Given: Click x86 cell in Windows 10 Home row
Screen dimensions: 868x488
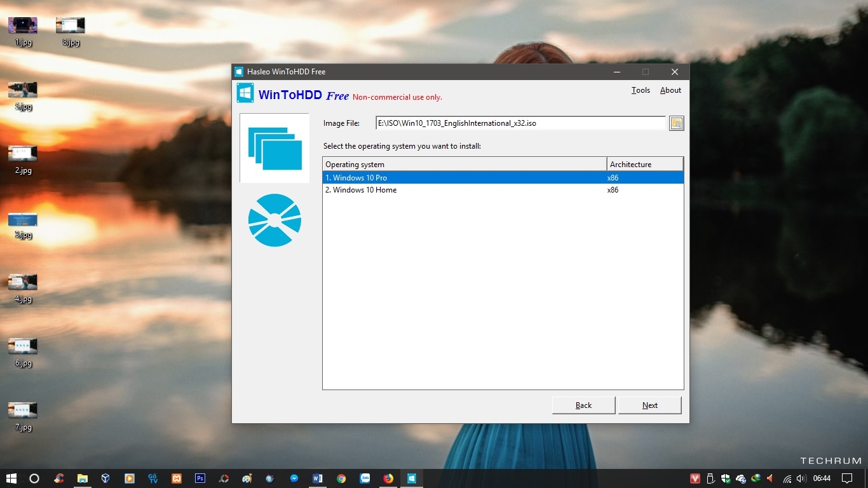Looking at the screenshot, I should tap(613, 190).
